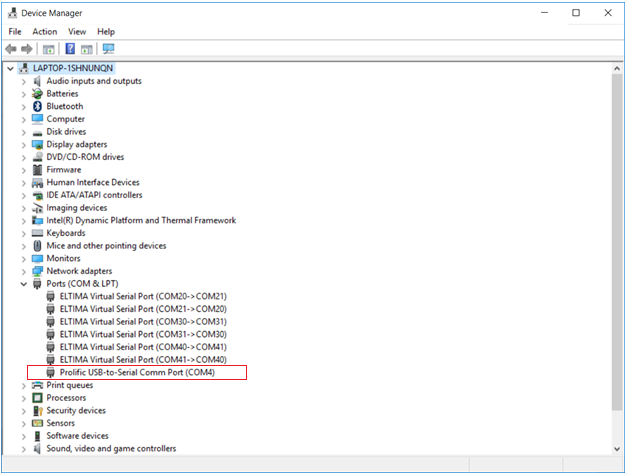This screenshot has height=475, width=627.
Task: Click the Network adapters icon
Action: click(38, 271)
